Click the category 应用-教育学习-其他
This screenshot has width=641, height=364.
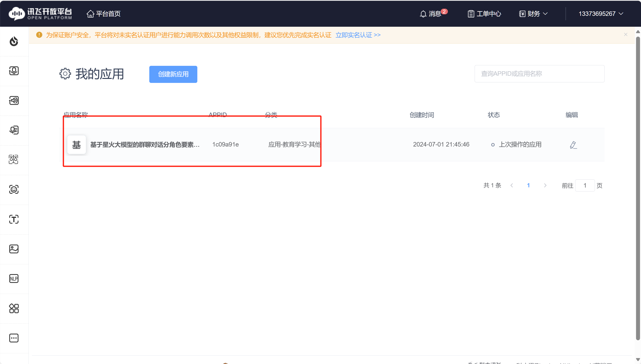point(294,144)
